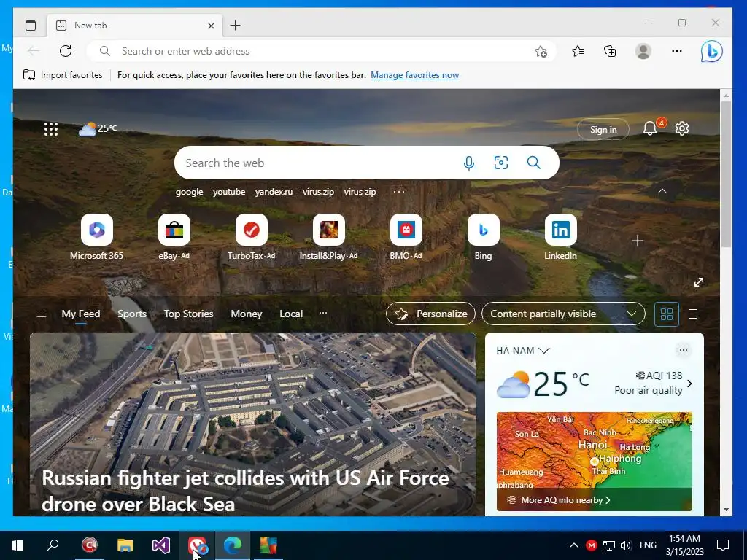The width and height of the screenshot is (747, 560).
Task: Open a new tab with plus button
Action: [x=236, y=26]
